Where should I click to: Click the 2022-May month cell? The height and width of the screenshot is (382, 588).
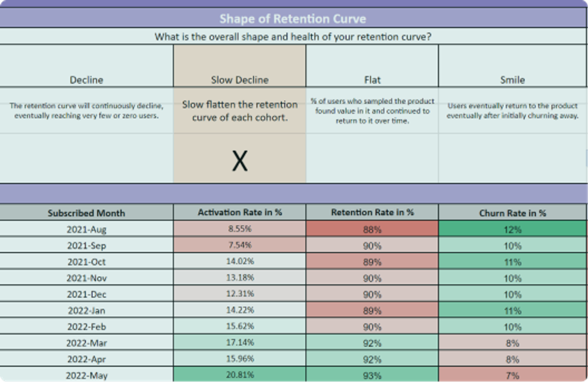pyautogui.click(x=86, y=375)
